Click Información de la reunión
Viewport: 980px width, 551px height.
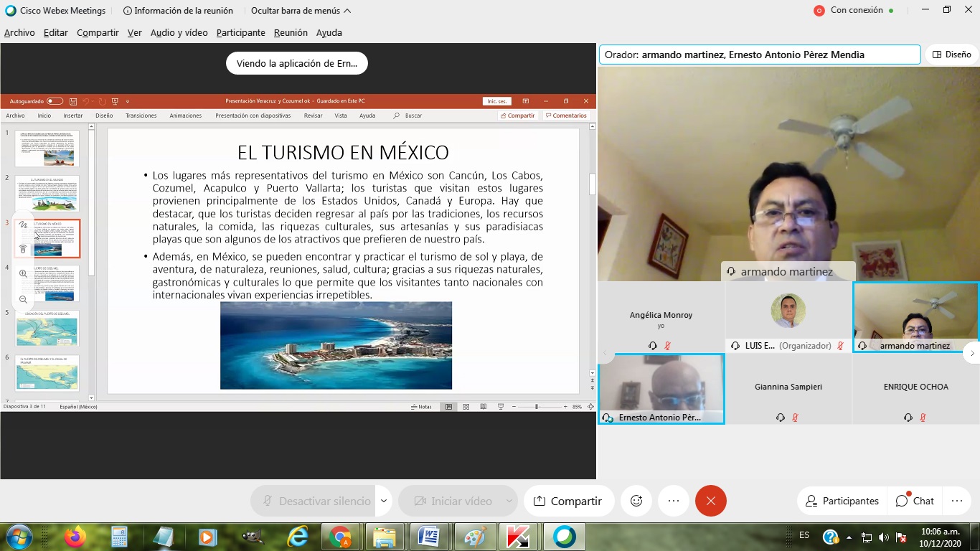point(177,11)
